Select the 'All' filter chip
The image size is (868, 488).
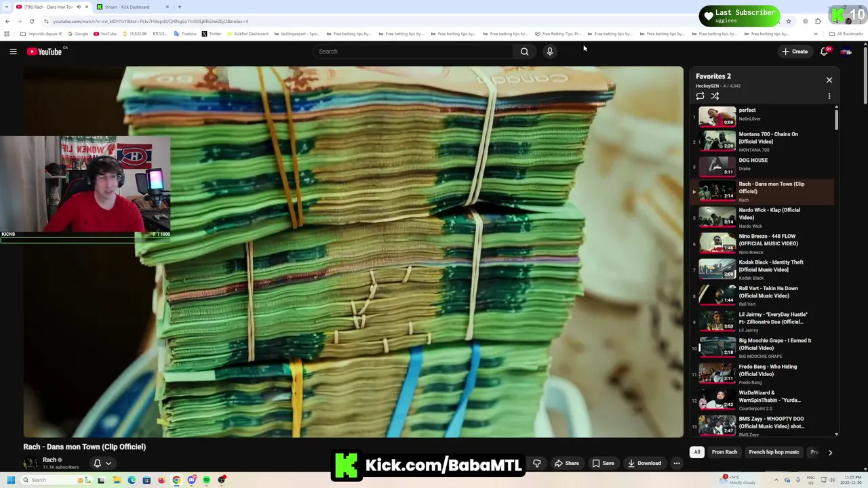coord(696,452)
